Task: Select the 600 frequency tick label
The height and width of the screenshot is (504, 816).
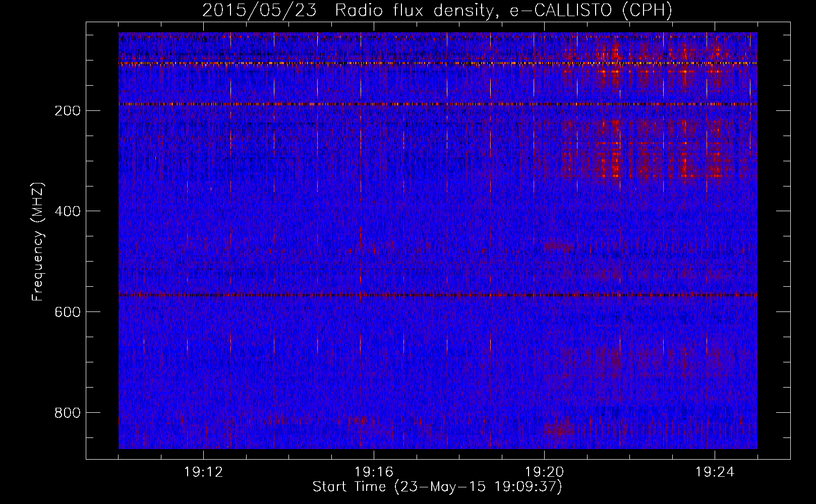Action: pyautogui.click(x=68, y=312)
